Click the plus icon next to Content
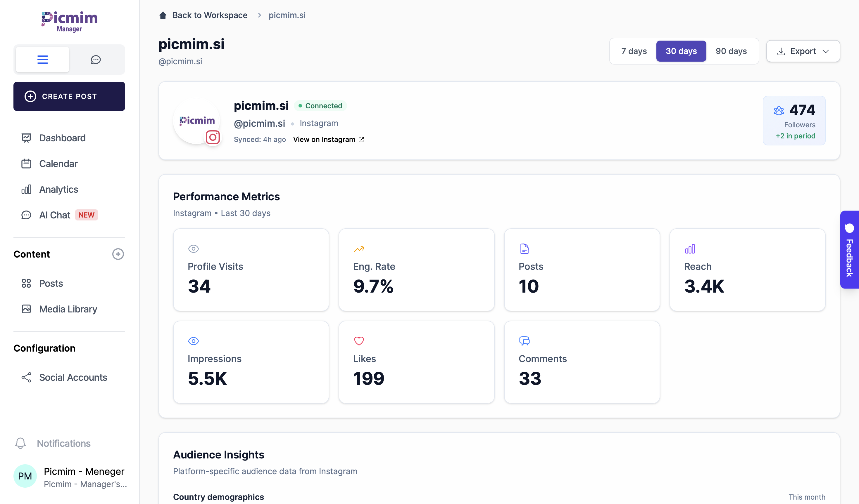 (118, 254)
